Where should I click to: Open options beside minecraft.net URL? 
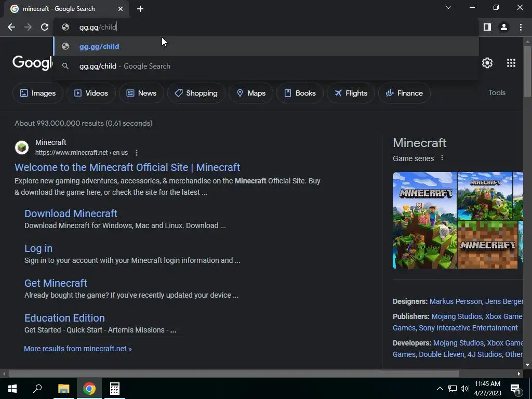pyautogui.click(x=137, y=153)
